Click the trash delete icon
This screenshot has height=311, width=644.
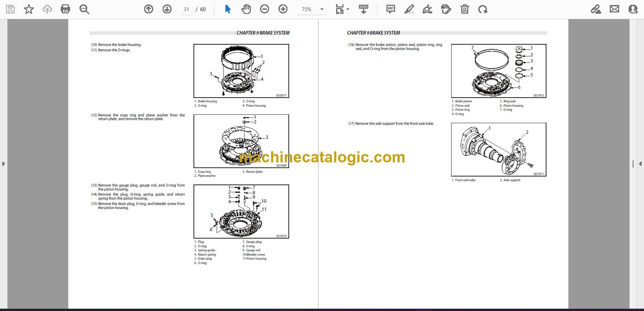coord(465,9)
